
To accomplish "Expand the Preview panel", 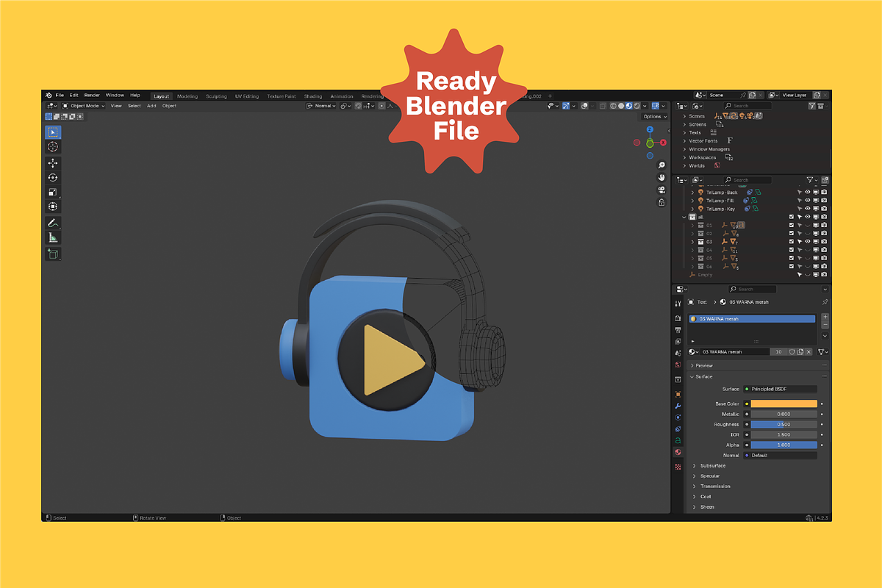I will click(692, 365).
